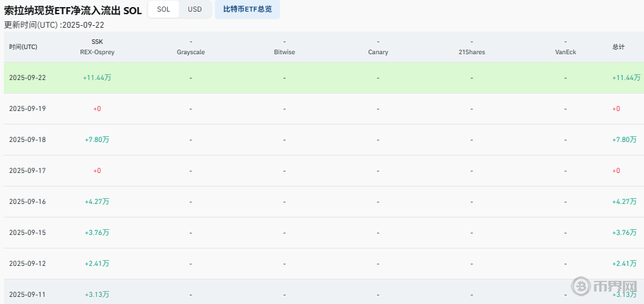Click the Grayscale column header
This screenshot has height=304, width=644.
click(x=190, y=47)
